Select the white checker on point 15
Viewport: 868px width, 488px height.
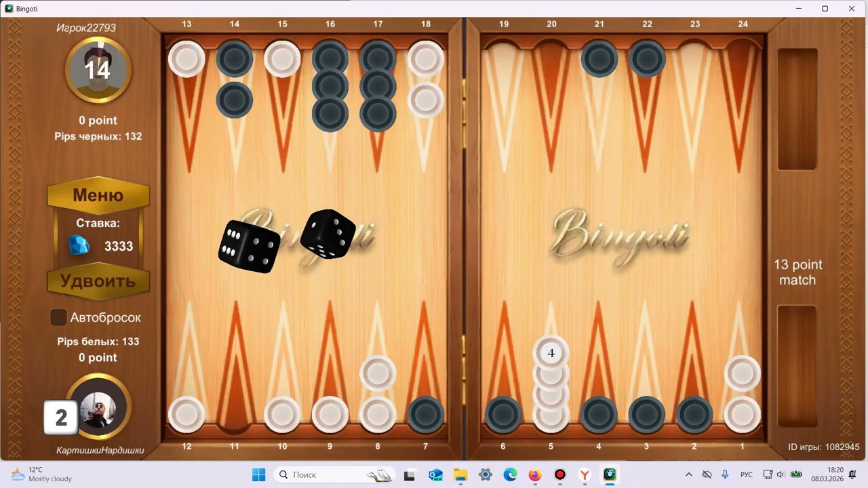coord(282,59)
